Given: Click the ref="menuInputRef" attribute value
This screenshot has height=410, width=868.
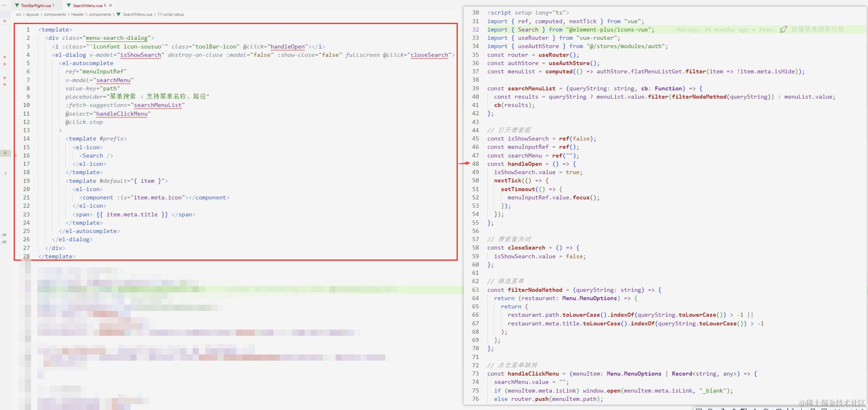Looking at the screenshot, I should point(104,72).
